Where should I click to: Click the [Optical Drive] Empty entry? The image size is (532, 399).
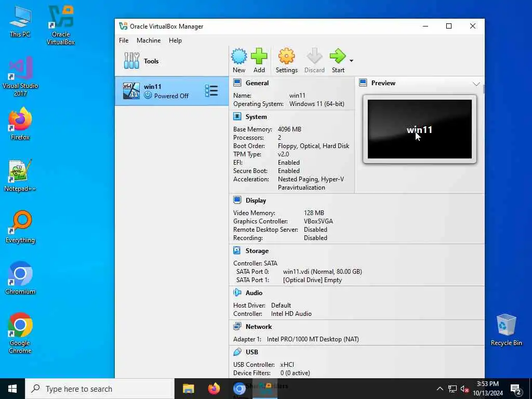[312, 280]
